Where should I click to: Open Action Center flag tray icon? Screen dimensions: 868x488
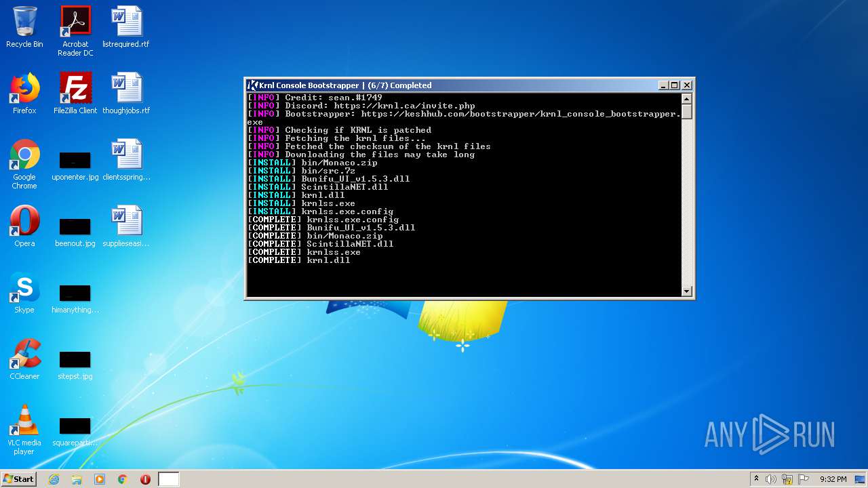(804, 479)
